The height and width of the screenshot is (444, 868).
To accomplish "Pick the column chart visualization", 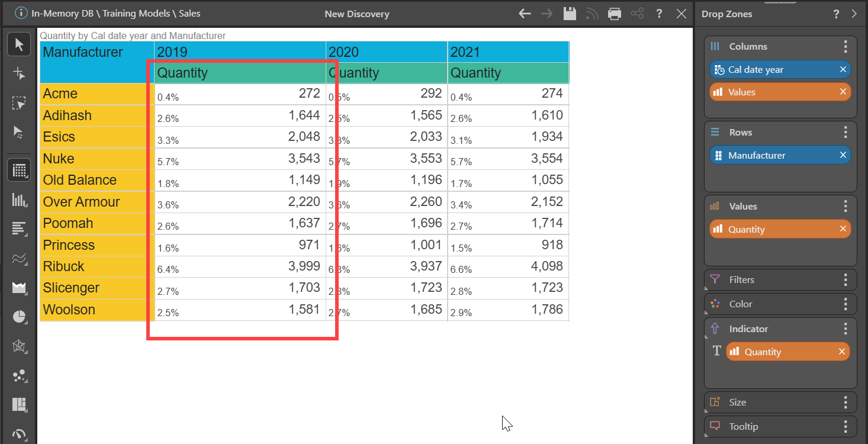I will click(19, 200).
